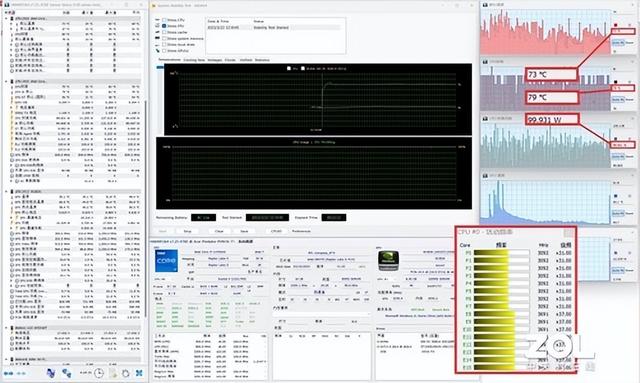The image size is (640, 383).
Task: Click the E8 core clock bar in CPU #0 popup
Action: (502, 314)
